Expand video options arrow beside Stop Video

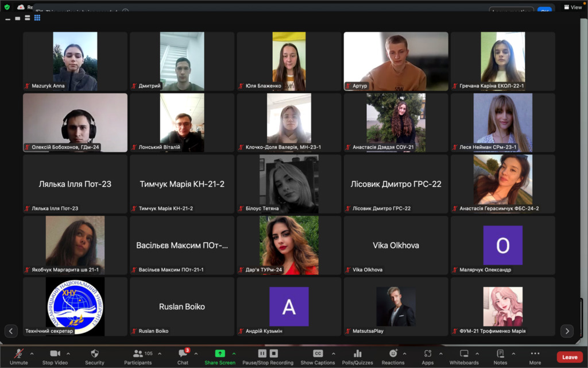pos(68,354)
